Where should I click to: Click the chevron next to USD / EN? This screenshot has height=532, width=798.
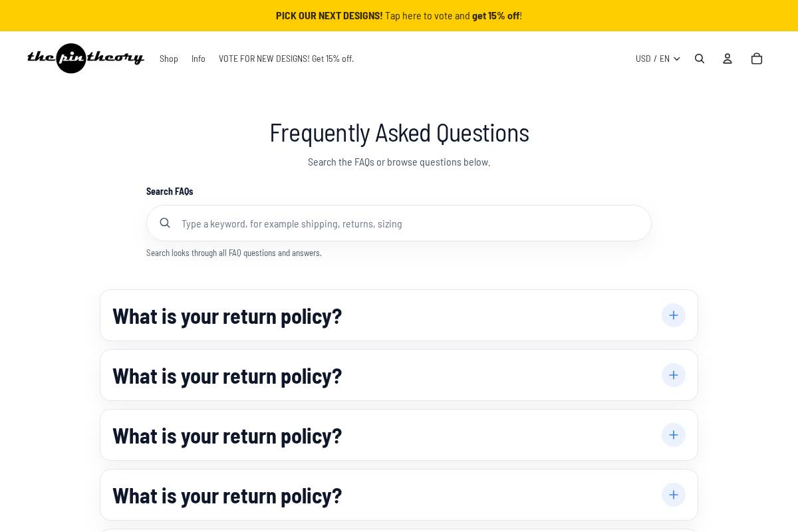tap(677, 59)
